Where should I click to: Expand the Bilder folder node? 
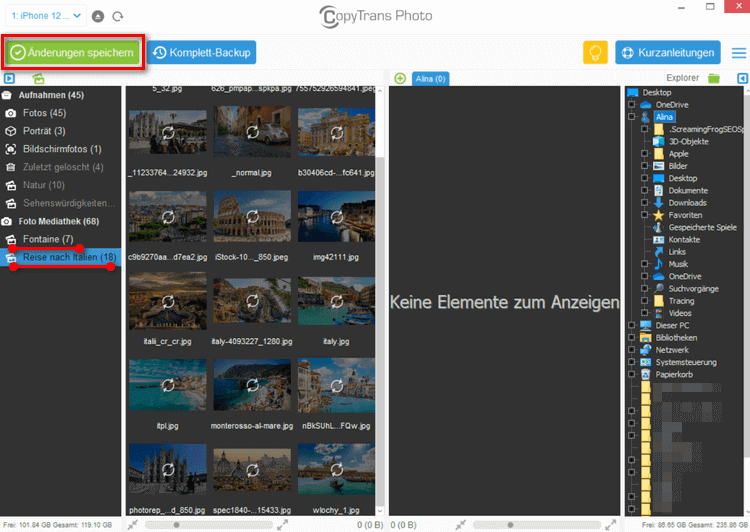pos(645,166)
